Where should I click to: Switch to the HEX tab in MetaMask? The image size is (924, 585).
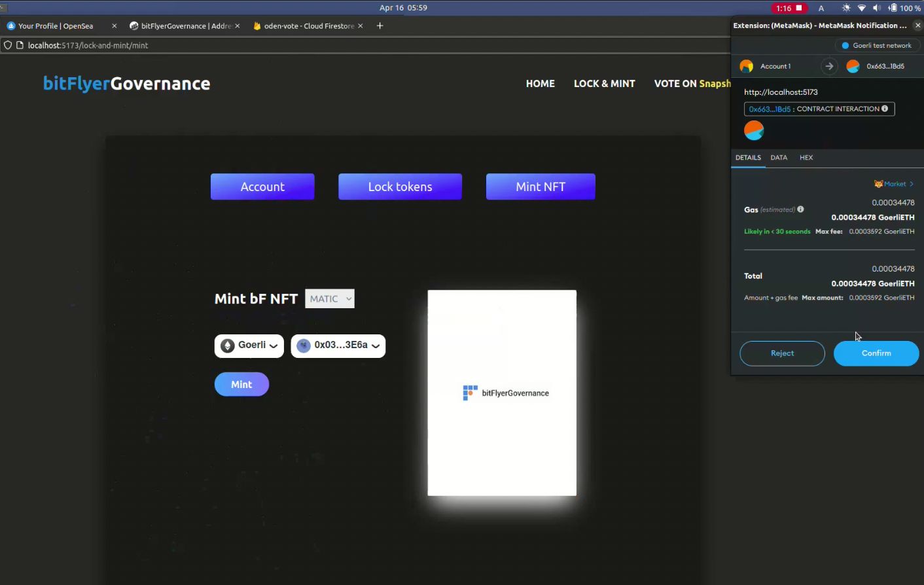[x=806, y=158]
